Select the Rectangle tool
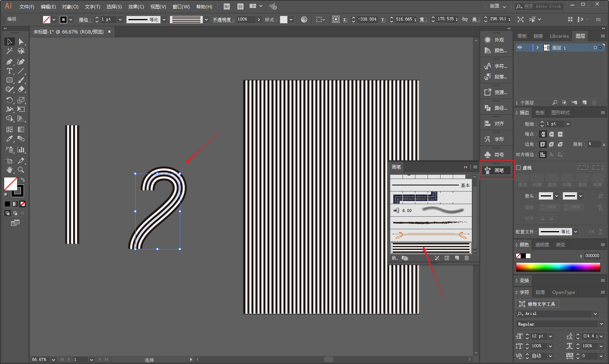Viewport: 609px width, 364px height. click(10, 80)
